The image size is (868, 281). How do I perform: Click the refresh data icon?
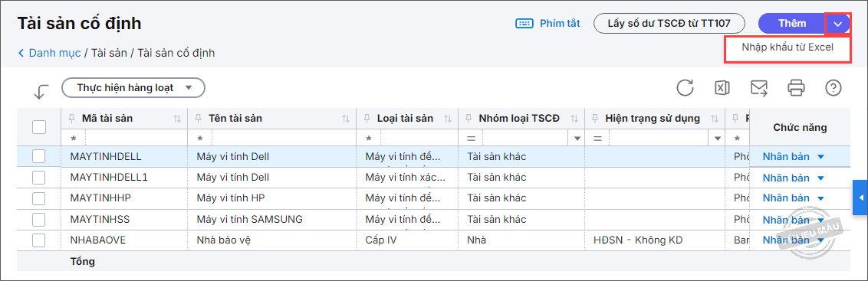tap(685, 88)
